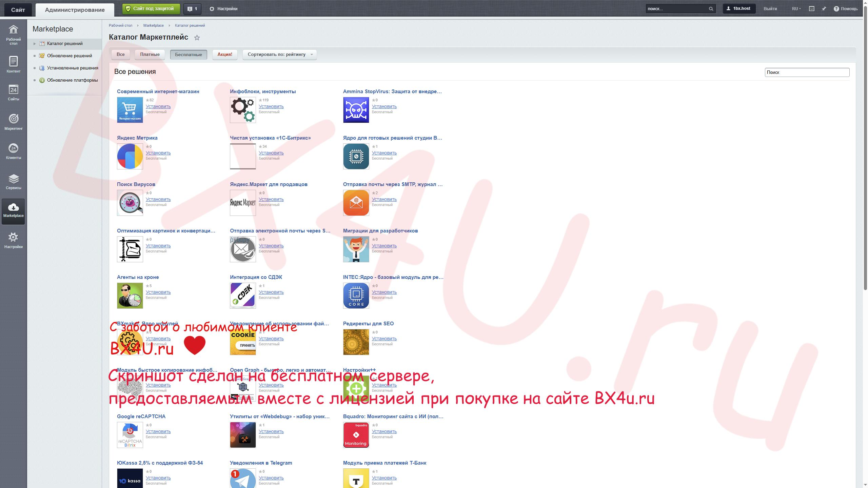
Task: Filter by Платные solutions
Action: pyautogui.click(x=150, y=55)
